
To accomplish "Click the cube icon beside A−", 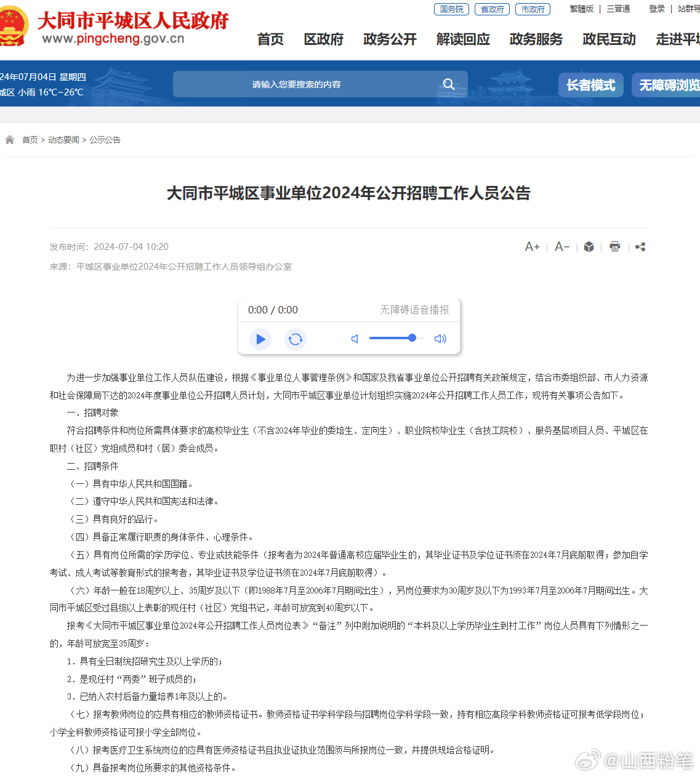I will pyautogui.click(x=589, y=247).
